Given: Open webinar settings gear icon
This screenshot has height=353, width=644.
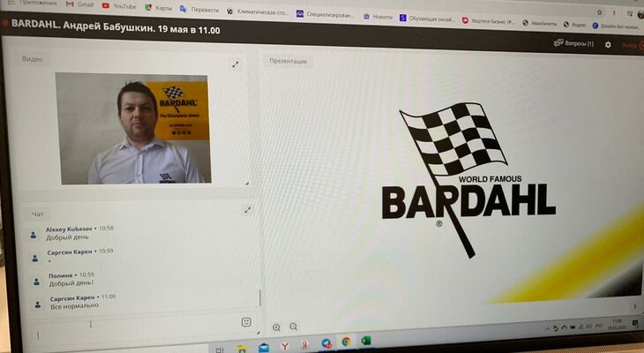Looking at the screenshot, I should [x=608, y=44].
